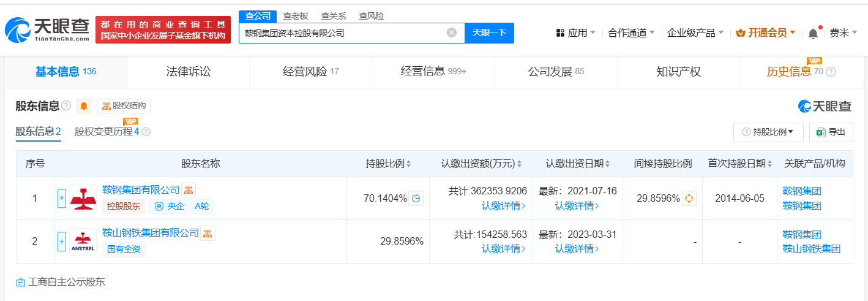868x301 pixels.
Task: Click the help question mark beside 历史信息
Action: (x=831, y=72)
